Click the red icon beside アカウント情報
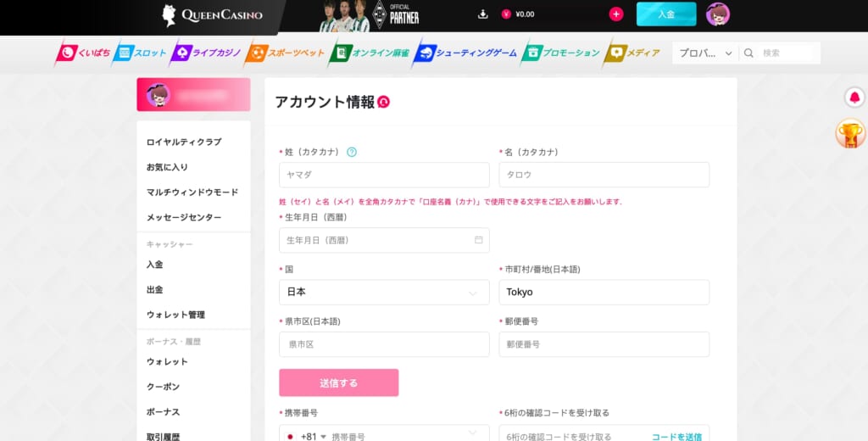The height and width of the screenshot is (441, 868). pos(383,102)
